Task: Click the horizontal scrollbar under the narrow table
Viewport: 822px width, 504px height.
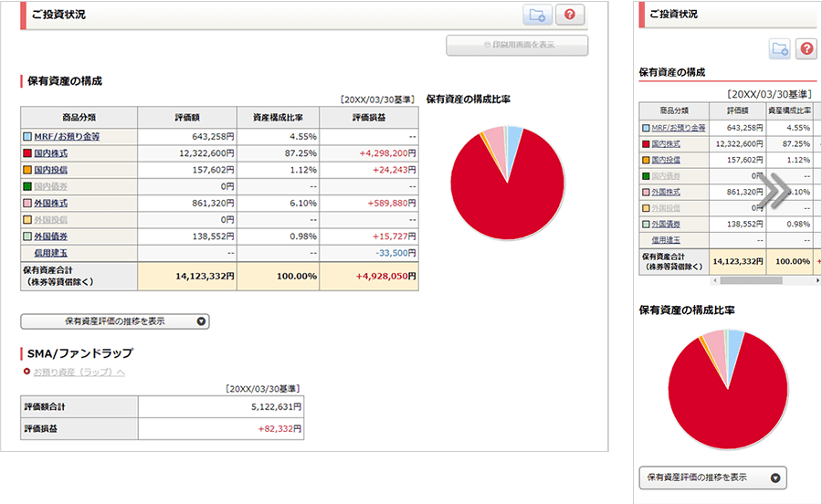Action: point(751,281)
